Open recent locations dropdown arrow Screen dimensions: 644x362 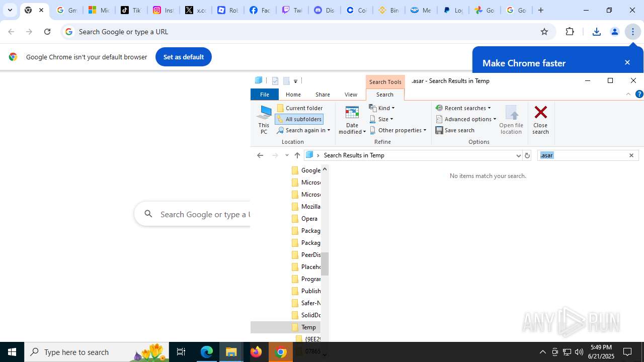point(287,155)
